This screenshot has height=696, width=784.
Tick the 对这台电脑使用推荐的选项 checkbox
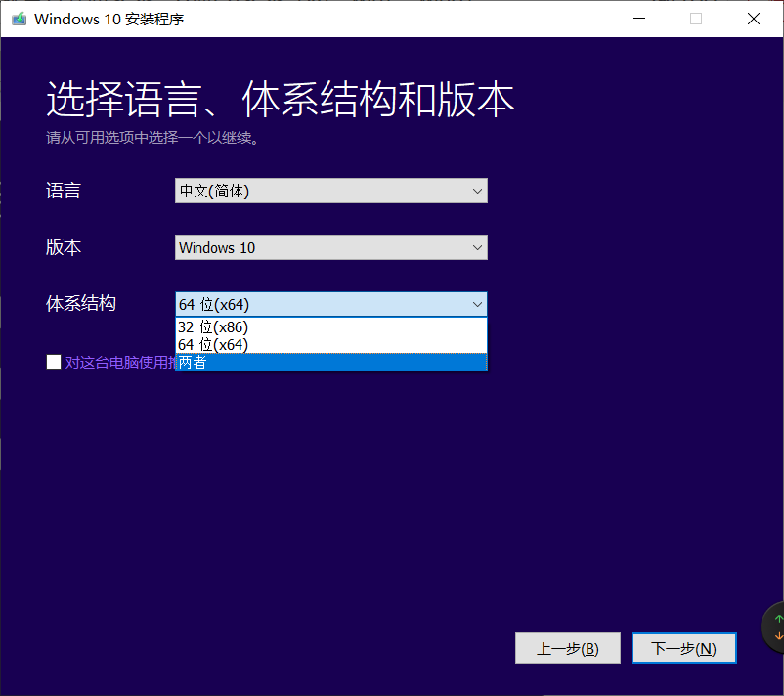(54, 362)
